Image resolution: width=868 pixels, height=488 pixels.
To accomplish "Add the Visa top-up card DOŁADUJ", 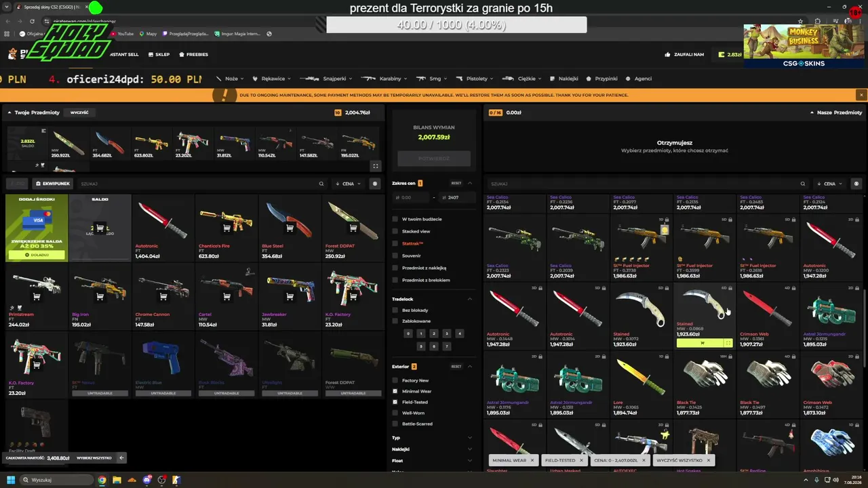I will coord(37,255).
